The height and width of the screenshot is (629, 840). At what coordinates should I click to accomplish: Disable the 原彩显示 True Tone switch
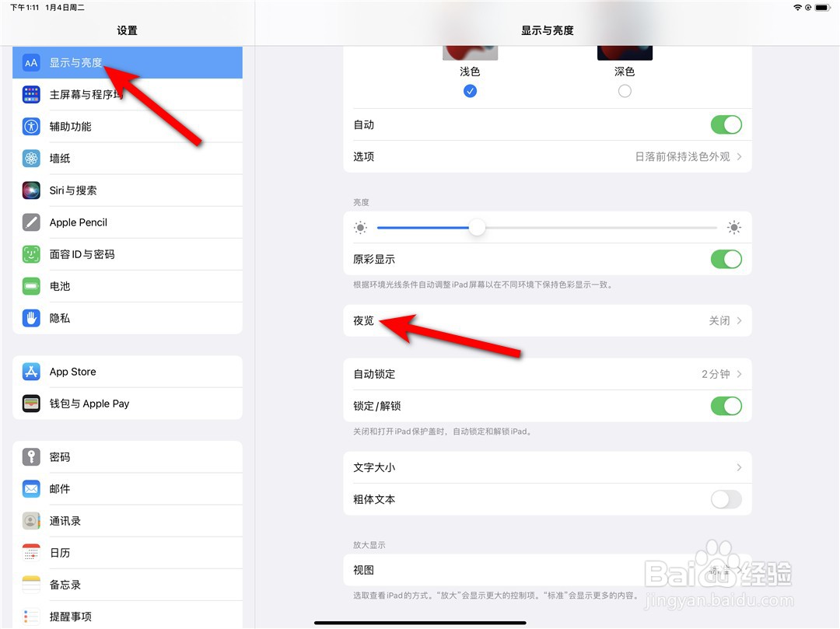[726, 260]
